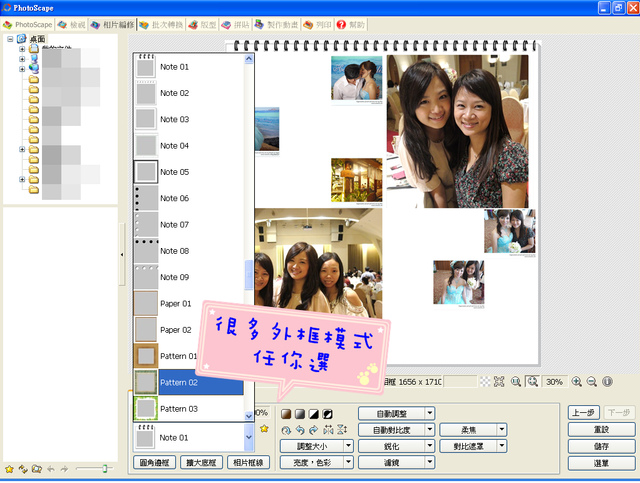Open the frame selector combo box arrow
The image size is (640, 483).
[x=249, y=437]
